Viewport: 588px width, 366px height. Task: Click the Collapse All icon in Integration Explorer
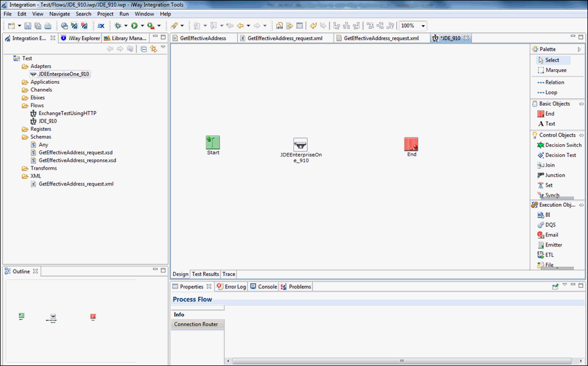click(x=144, y=49)
